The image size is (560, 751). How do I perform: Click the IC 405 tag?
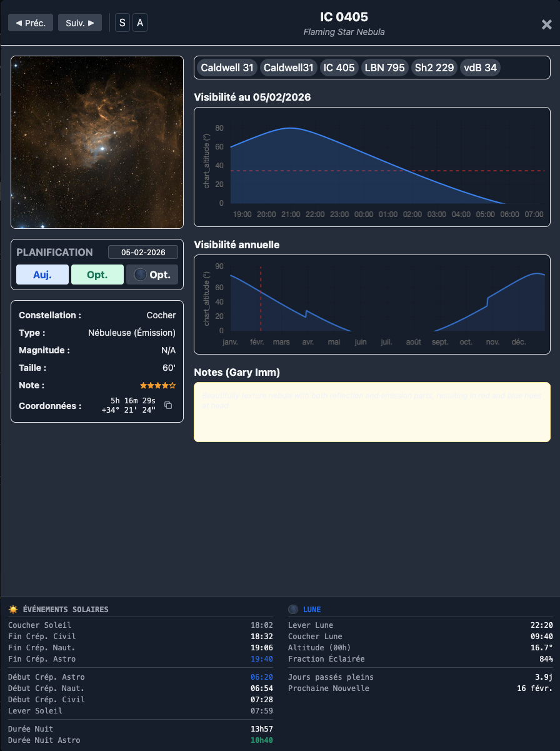click(339, 68)
